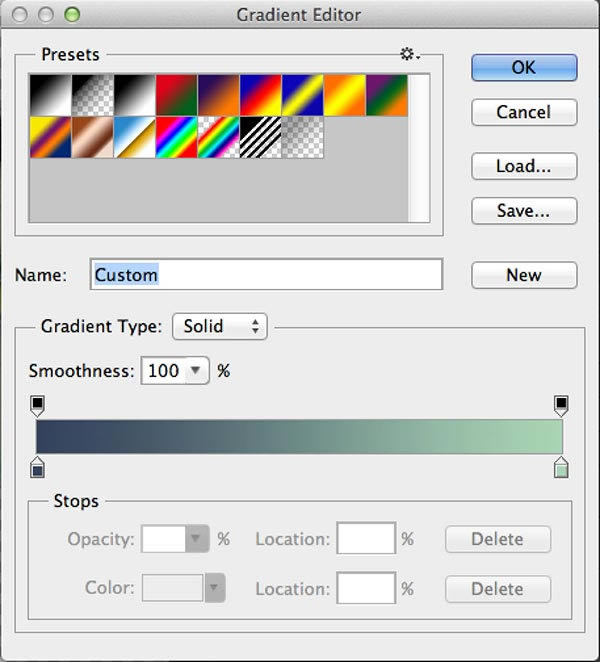Click the Load... button

[524, 166]
